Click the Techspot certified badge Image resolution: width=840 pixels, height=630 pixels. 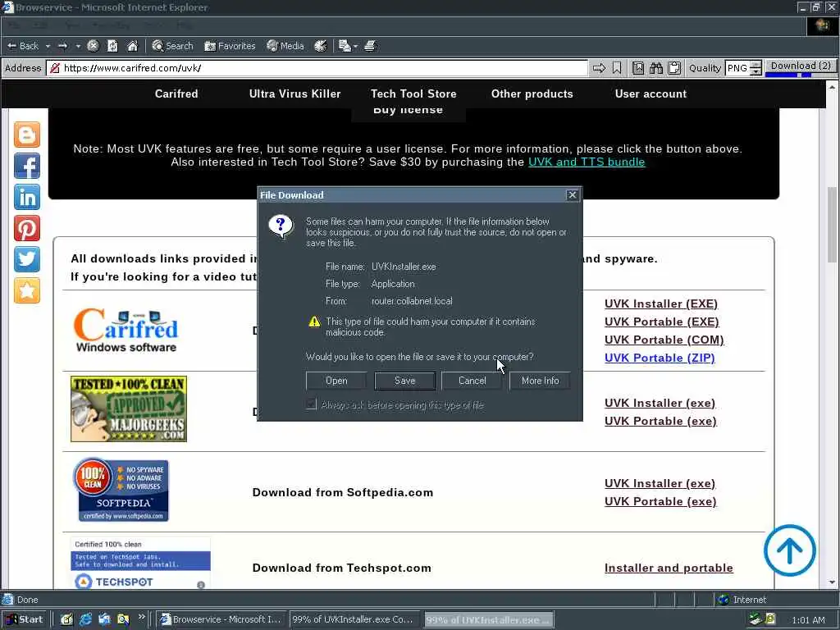140,563
